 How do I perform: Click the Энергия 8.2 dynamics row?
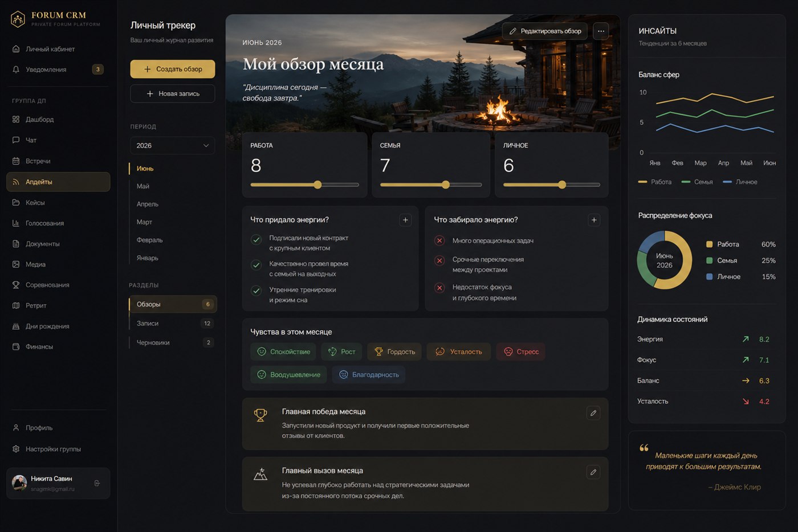coord(706,339)
